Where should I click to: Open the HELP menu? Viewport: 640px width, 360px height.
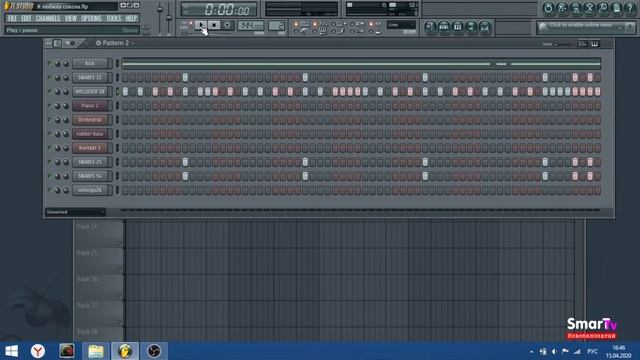131,18
